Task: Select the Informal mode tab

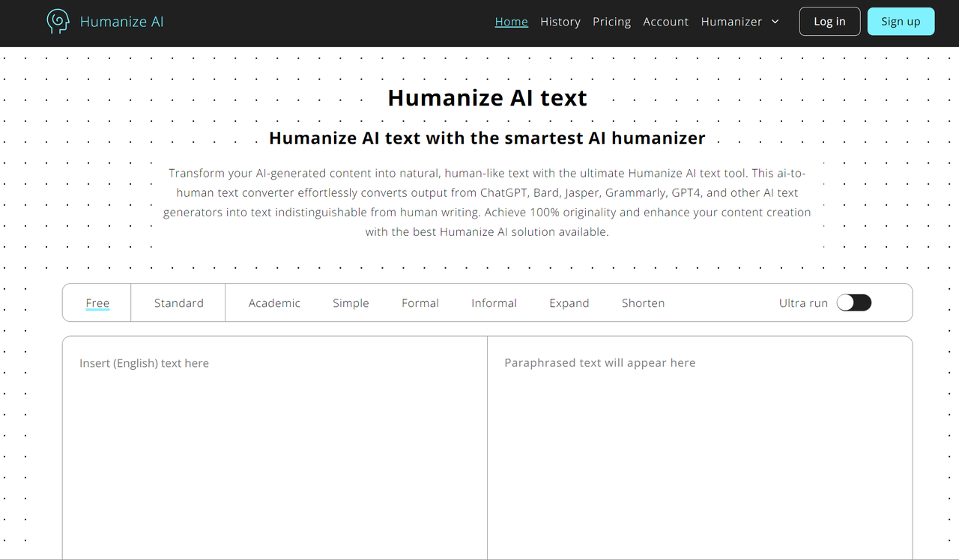Action: pyautogui.click(x=494, y=303)
